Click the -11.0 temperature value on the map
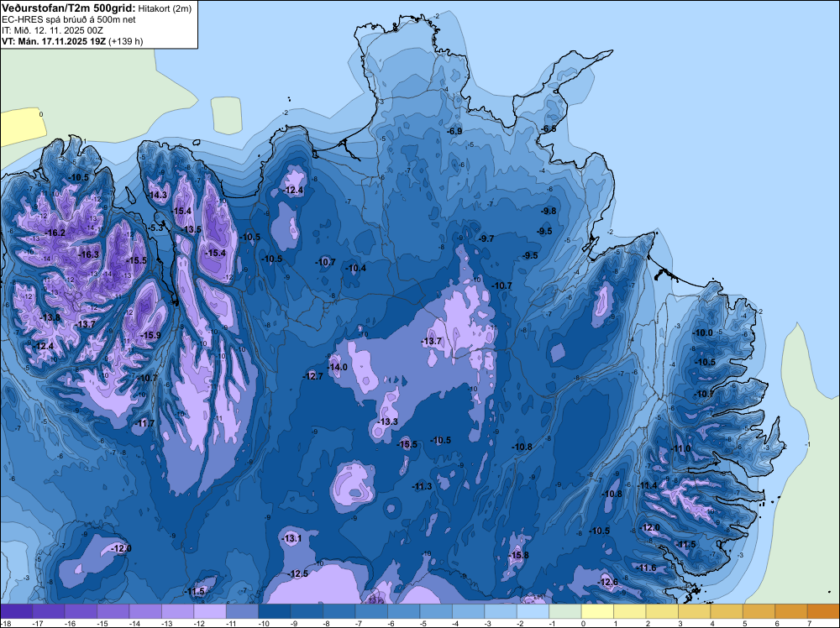The height and width of the screenshot is (628, 840). click(x=681, y=448)
